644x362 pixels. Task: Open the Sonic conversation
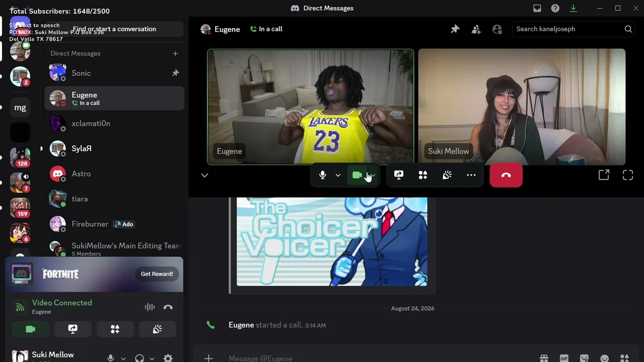pyautogui.click(x=114, y=73)
